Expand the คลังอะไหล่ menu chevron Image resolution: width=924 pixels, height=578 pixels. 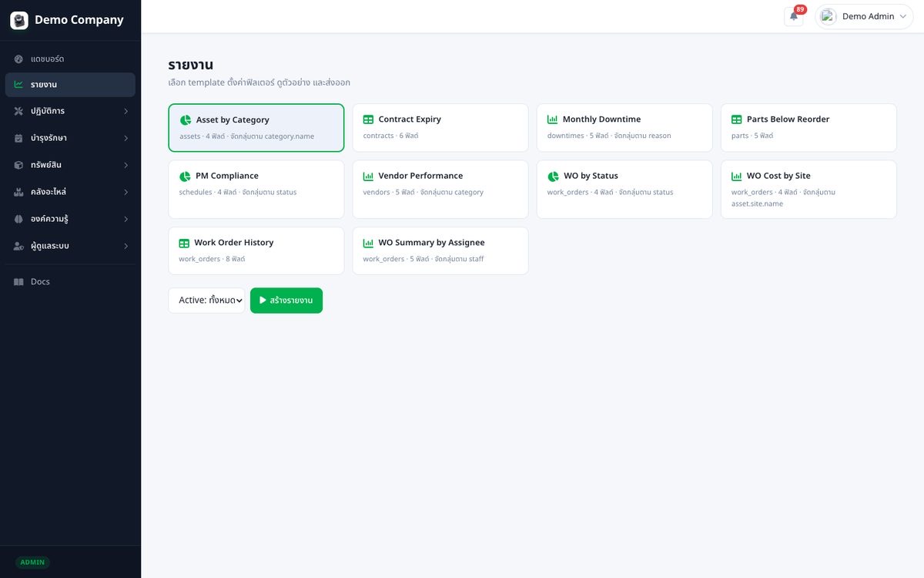(126, 192)
